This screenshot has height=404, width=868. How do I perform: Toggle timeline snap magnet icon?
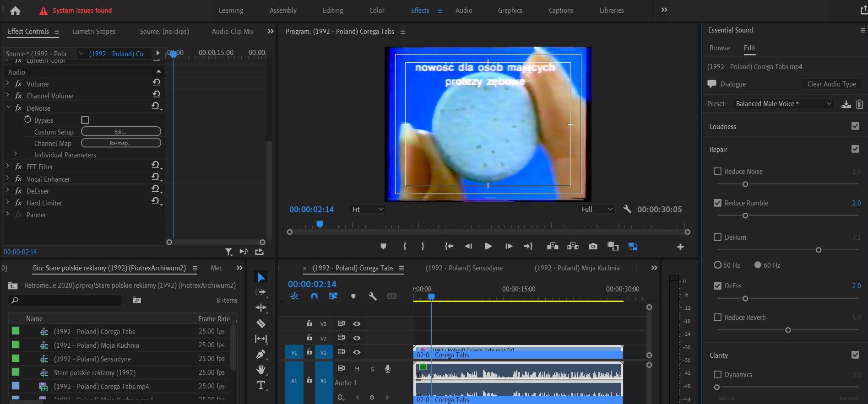point(314,296)
